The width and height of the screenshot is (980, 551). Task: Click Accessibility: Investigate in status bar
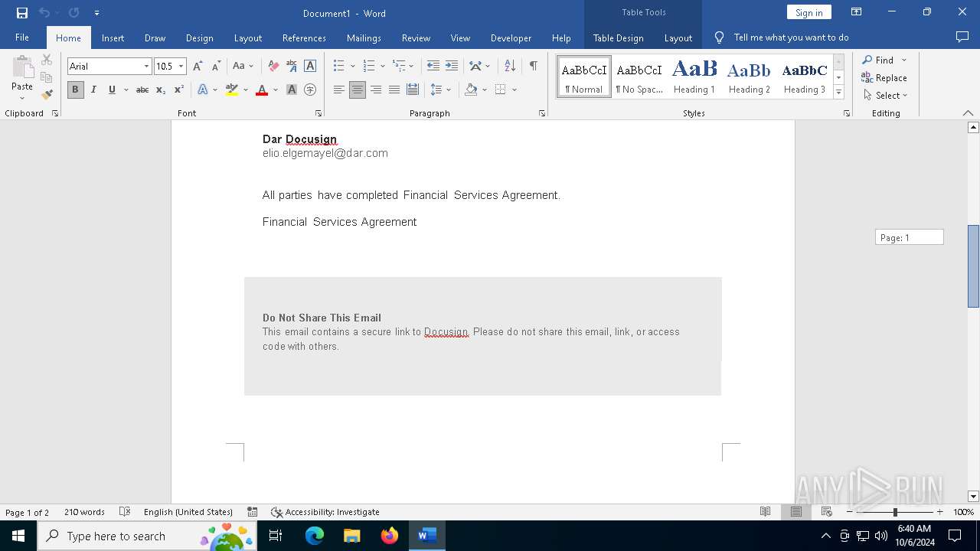tap(325, 512)
